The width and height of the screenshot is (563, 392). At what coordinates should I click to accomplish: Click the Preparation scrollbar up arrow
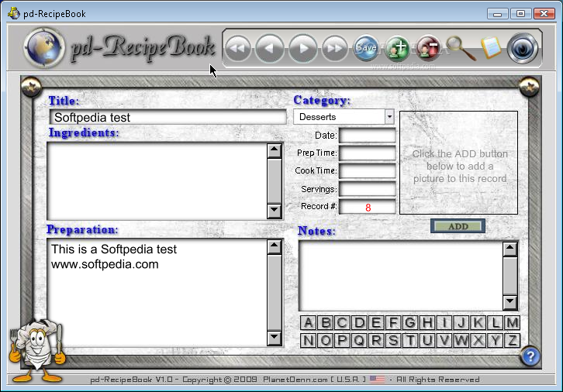pyautogui.click(x=275, y=247)
